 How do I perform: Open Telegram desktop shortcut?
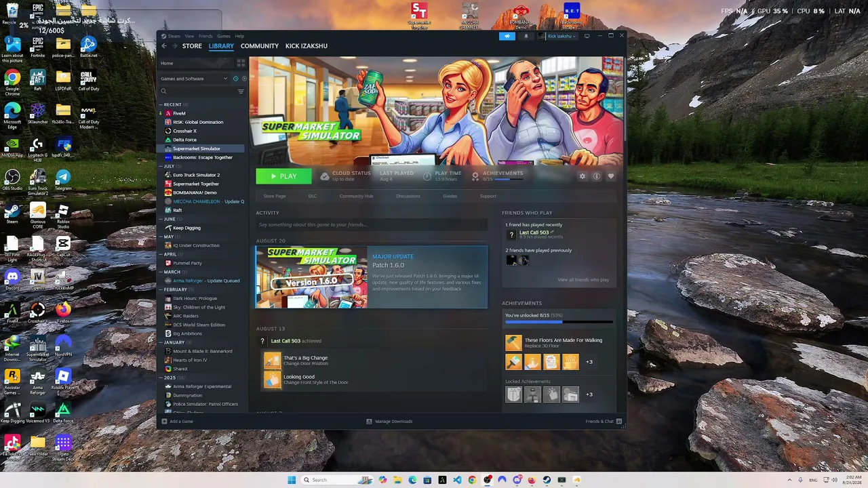pyautogui.click(x=63, y=180)
